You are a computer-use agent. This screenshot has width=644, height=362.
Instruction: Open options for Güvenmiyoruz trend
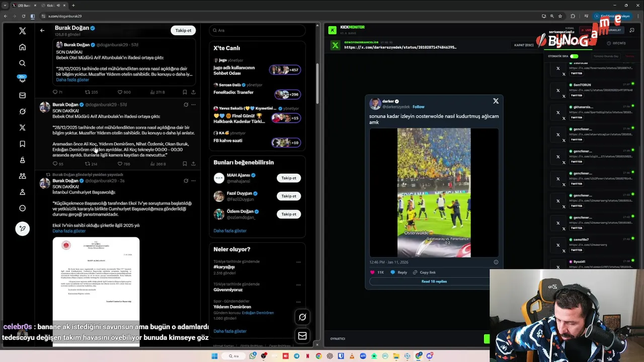[298, 285]
